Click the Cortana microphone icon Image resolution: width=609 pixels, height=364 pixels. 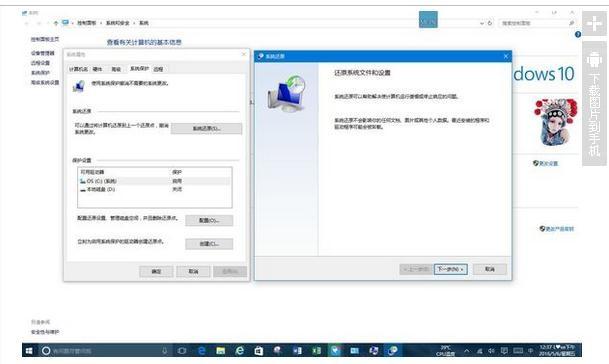point(165,351)
